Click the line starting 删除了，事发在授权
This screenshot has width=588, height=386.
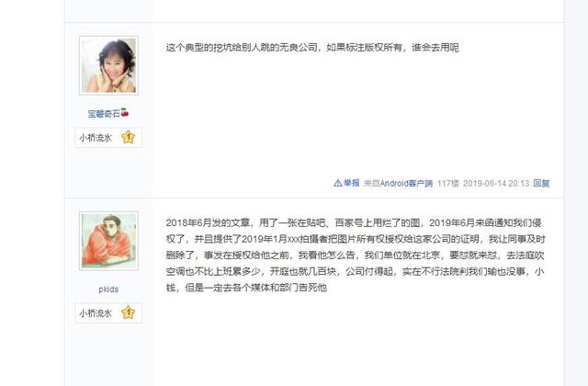pos(355,255)
